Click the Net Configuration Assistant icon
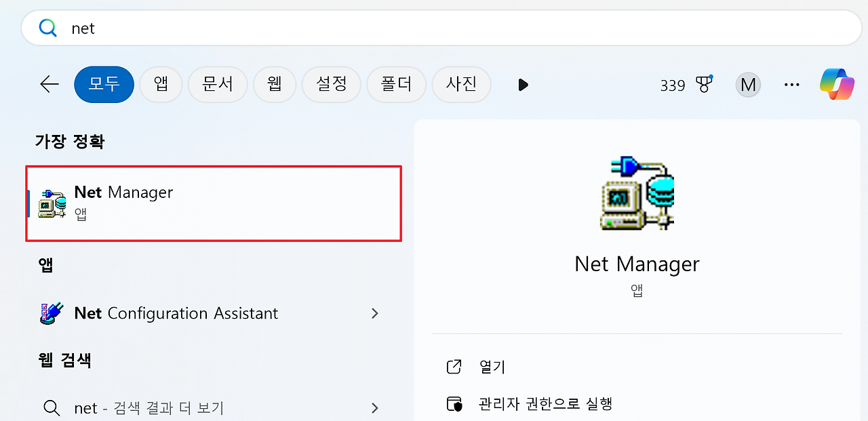The height and width of the screenshot is (421, 868). coord(52,313)
